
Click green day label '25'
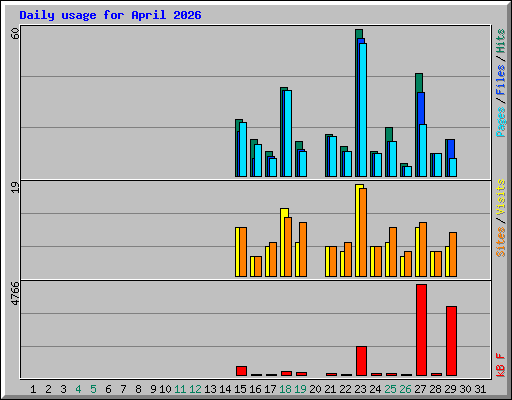(390, 389)
